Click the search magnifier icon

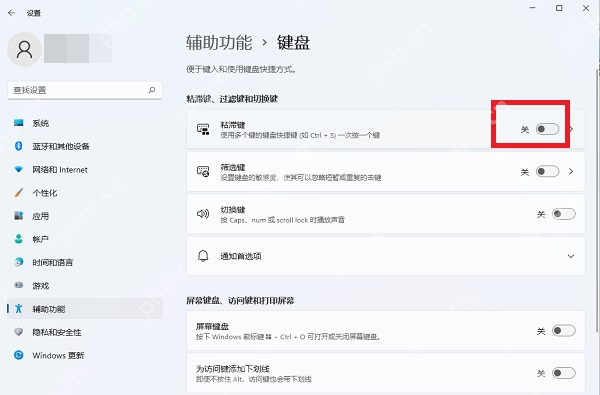[x=152, y=90]
